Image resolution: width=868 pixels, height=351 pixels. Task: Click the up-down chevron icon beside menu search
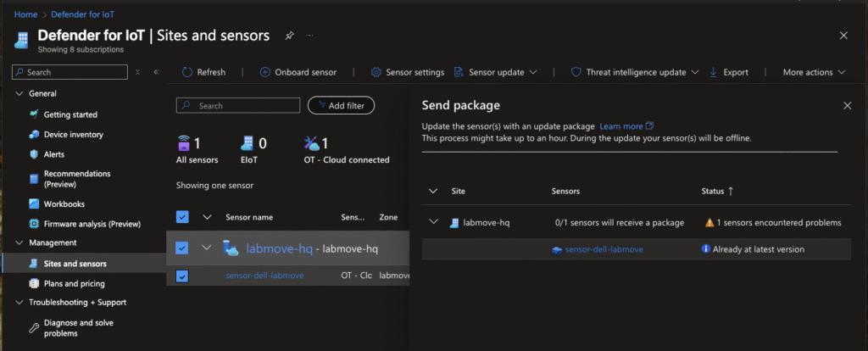coord(138,72)
